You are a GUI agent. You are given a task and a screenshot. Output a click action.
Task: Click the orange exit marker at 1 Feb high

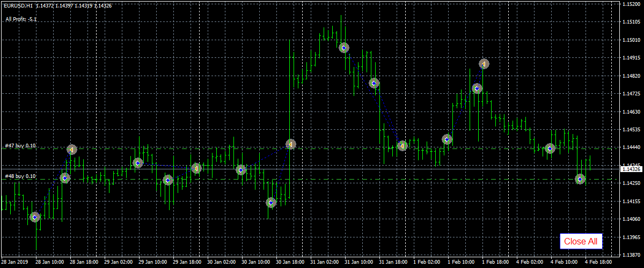(x=484, y=64)
